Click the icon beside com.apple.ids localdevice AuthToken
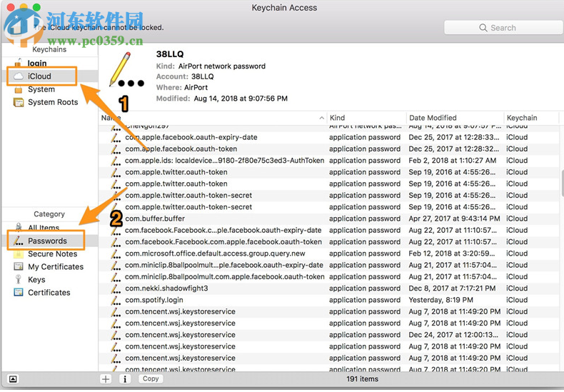Image resolution: width=564 pixels, height=392 pixels. pos(116,161)
